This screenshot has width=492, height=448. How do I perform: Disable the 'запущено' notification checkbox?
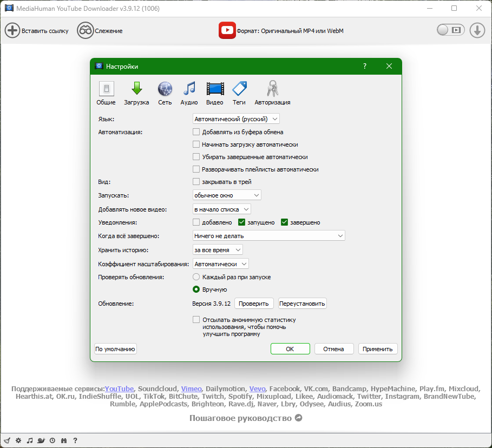click(241, 222)
